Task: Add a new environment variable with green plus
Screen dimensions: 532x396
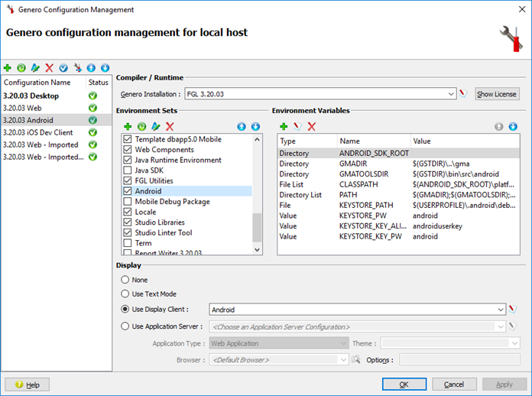Action: 283,126
